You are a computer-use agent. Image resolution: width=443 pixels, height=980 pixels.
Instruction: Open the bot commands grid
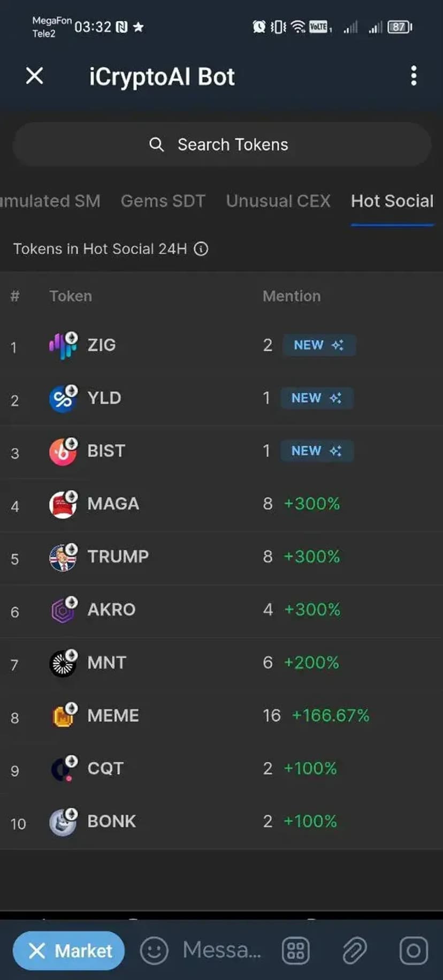[295, 951]
